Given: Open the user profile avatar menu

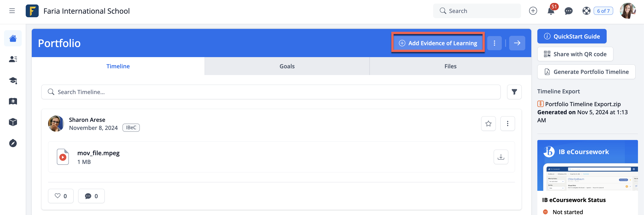Looking at the screenshot, I should click(x=627, y=11).
